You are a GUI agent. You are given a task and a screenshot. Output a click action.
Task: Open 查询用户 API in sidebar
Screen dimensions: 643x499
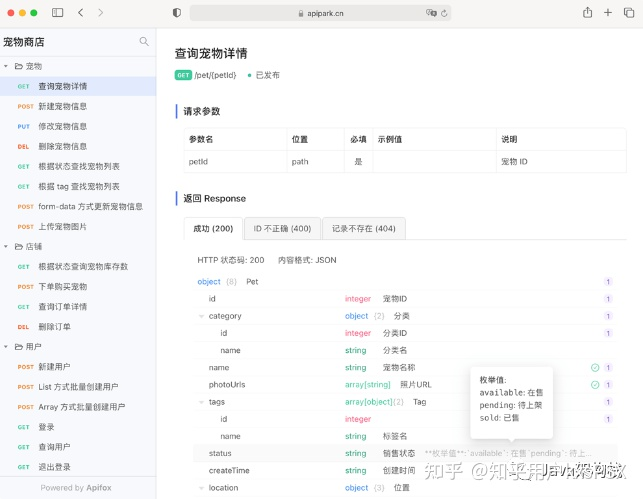[78, 447]
